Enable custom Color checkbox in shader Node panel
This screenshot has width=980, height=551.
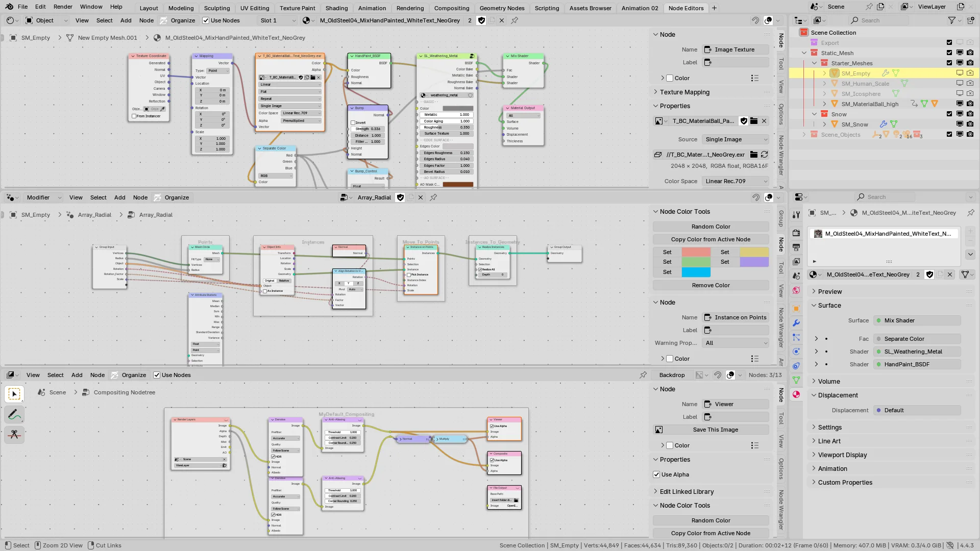(670, 78)
